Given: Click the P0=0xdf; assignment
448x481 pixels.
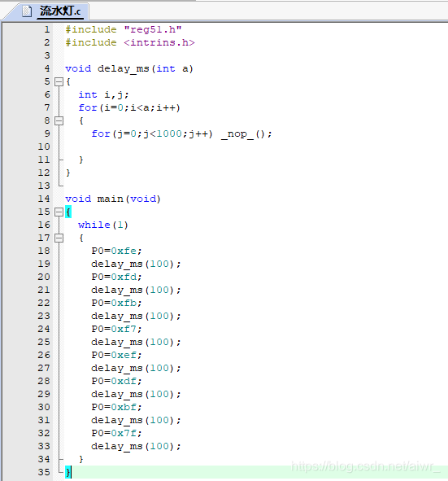Looking at the screenshot, I should point(116,382).
